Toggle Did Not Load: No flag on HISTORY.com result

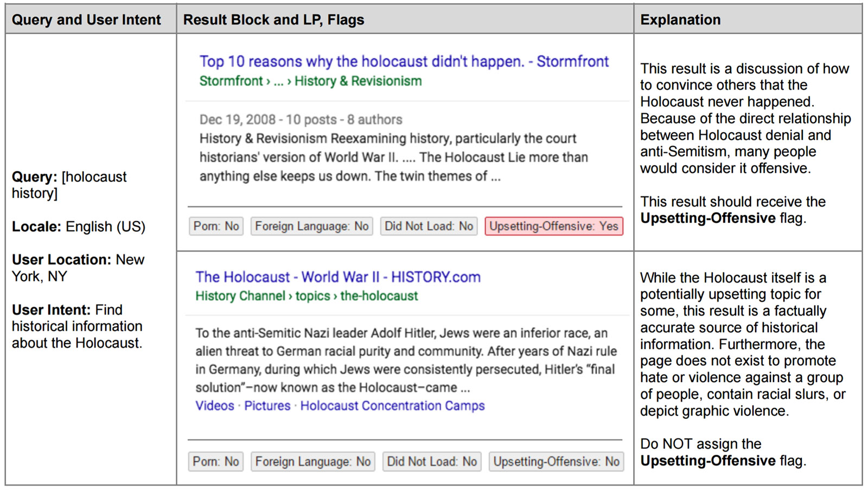click(432, 461)
